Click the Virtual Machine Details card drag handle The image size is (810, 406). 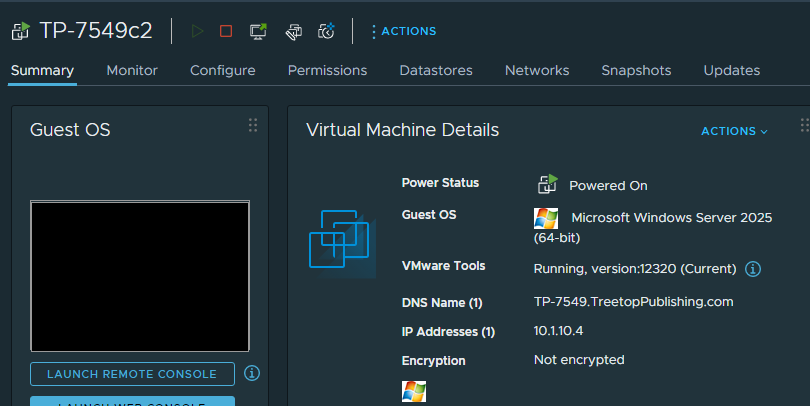click(x=804, y=125)
